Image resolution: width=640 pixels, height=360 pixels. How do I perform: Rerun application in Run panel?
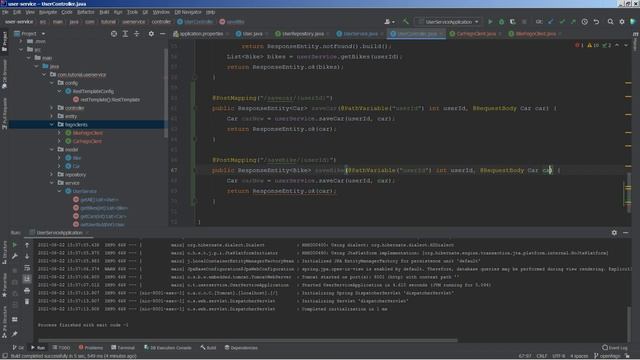coord(15,245)
